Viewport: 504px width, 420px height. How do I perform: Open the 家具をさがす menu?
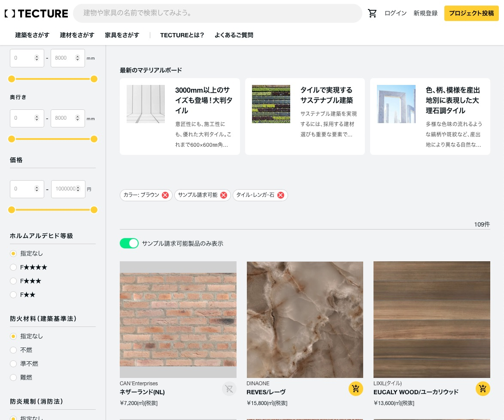pos(122,35)
